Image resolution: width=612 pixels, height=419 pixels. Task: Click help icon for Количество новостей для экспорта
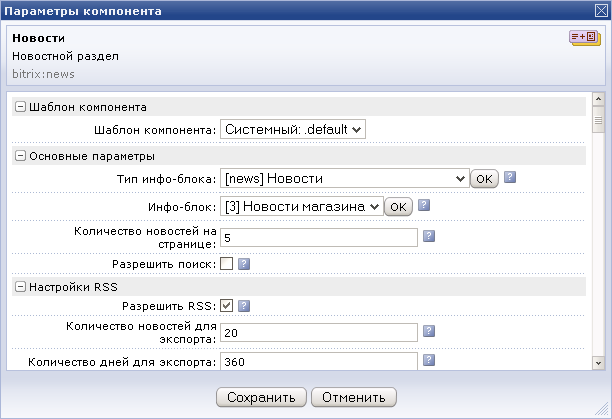(429, 331)
